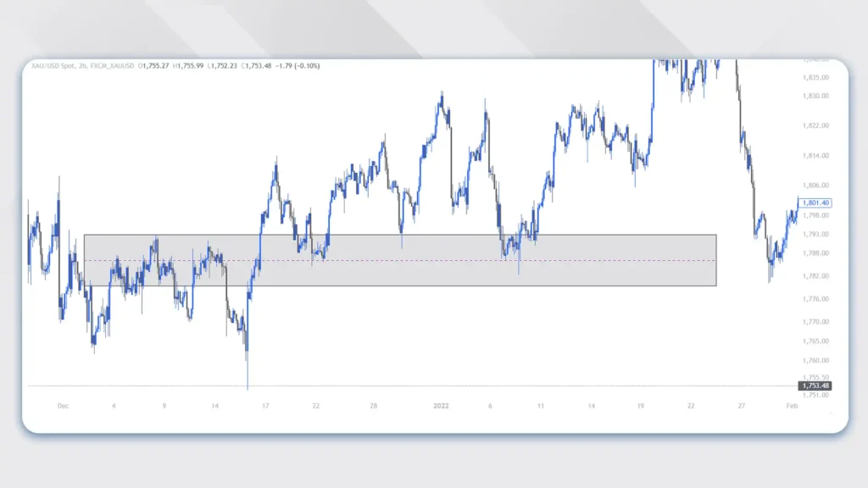Click the 11 date label on time axis
Image resolution: width=868 pixels, height=488 pixels.
540,406
